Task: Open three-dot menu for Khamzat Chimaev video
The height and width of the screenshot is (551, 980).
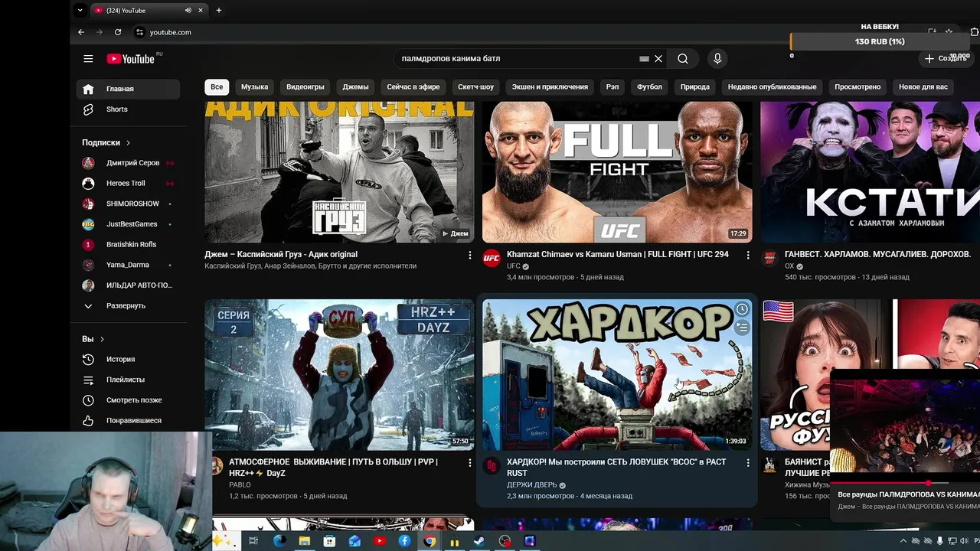Action: (x=748, y=256)
